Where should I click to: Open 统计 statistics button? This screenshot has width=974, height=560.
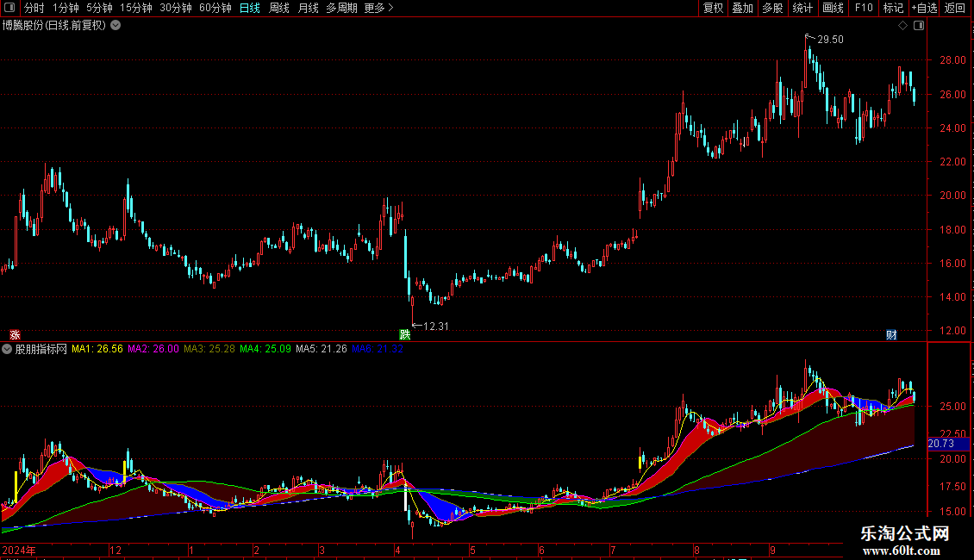802,8
